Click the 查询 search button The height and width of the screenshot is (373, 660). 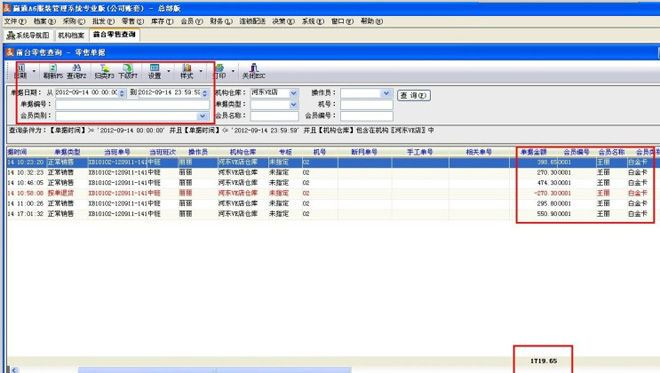[x=413, y=96]
